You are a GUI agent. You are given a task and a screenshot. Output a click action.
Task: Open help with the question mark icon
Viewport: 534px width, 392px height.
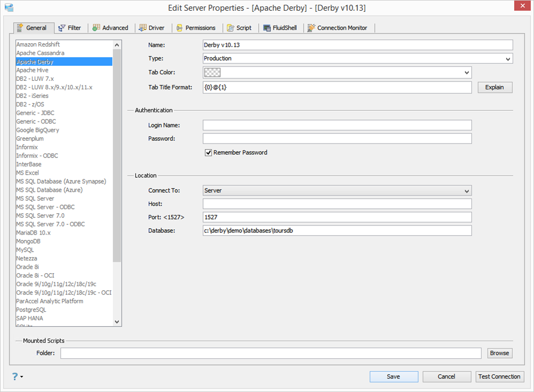coord(15,376)
